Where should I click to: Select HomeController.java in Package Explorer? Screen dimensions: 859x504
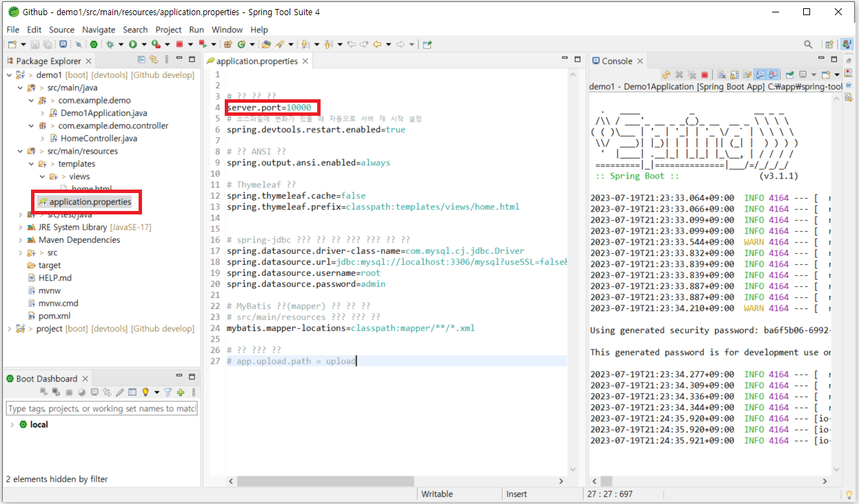pos(99,139)
